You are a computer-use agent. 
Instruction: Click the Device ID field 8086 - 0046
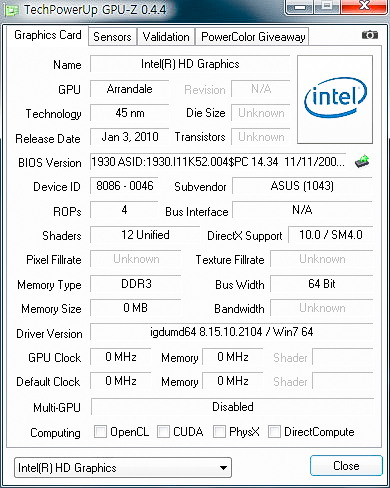[x=124, y=186]
